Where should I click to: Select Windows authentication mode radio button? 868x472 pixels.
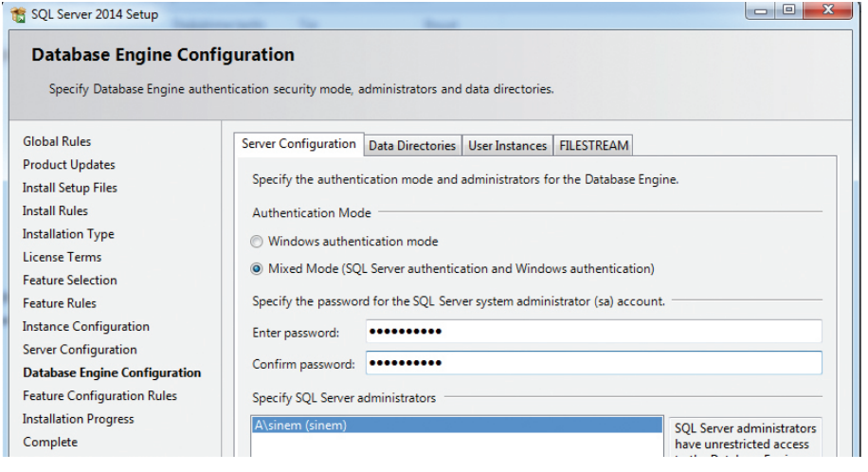(257, 242)
